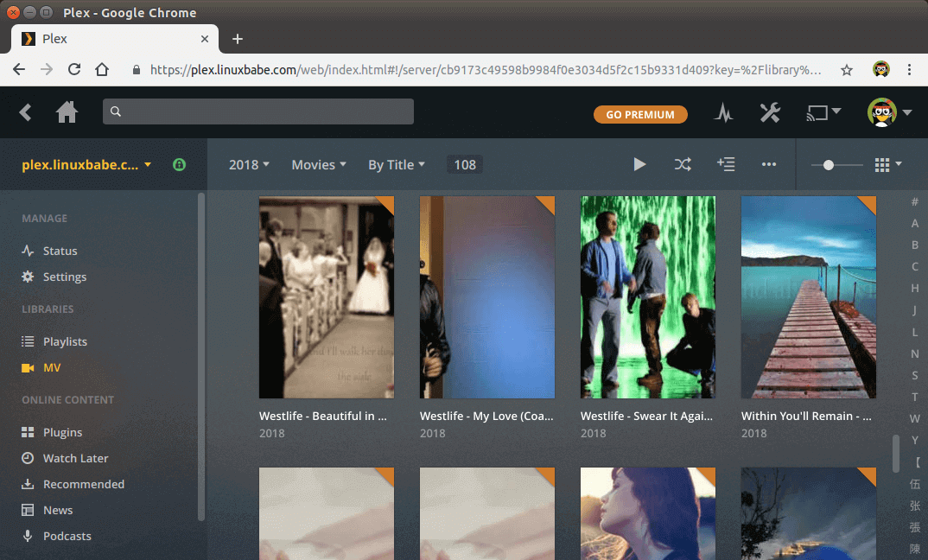Play all items with the play button
The width and height of the screenshot is (928, 560).
click(x=639, y=164)
